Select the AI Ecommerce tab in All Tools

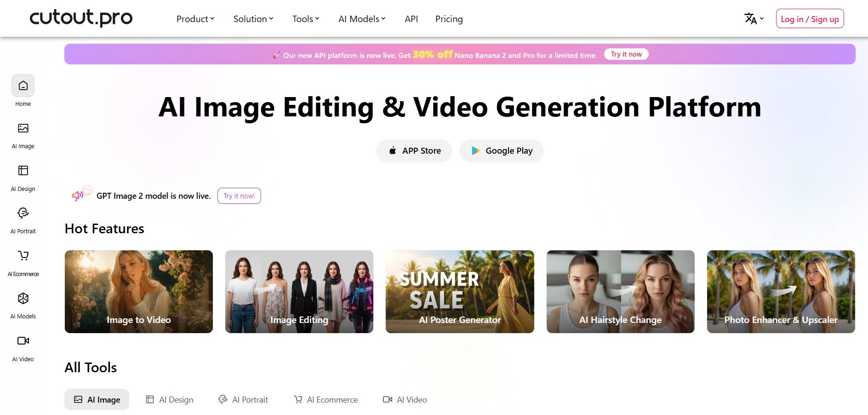[325, 399]
